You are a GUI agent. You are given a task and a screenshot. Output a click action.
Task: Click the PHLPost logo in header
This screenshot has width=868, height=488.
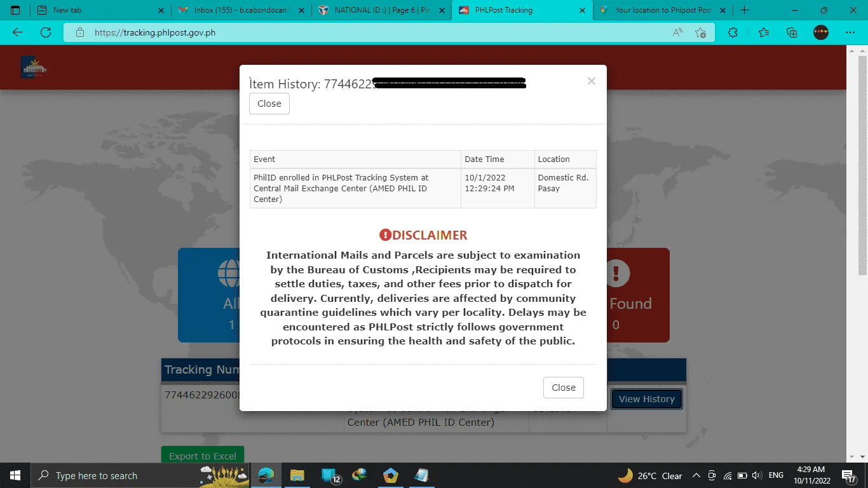point(34,67)
